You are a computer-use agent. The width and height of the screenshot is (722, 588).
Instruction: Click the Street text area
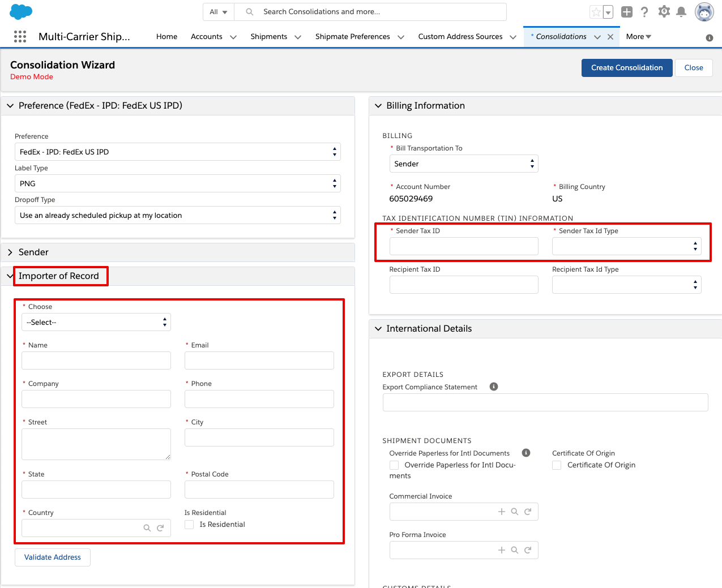(x=96, y=444)
